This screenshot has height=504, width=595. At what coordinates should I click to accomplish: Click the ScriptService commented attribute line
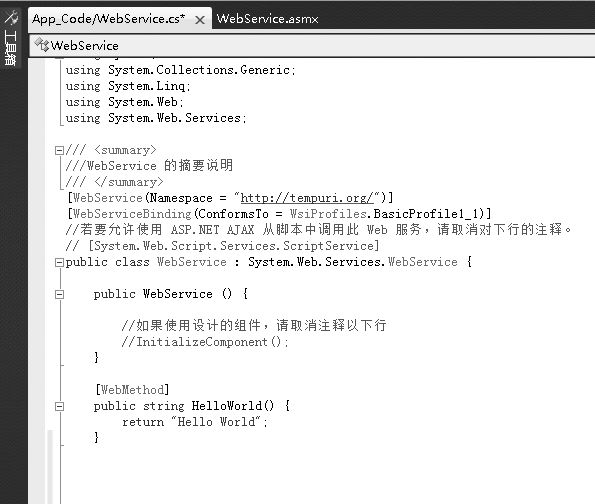pyautogui.click(x=222, y=246)
